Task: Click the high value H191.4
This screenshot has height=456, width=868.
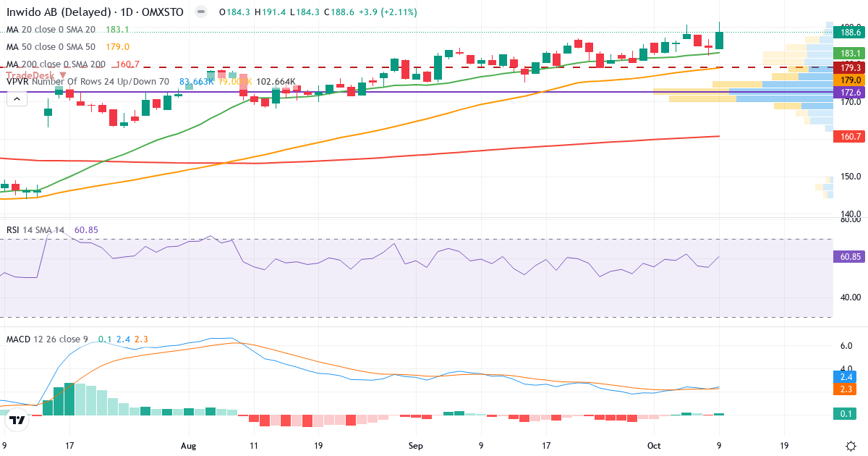Action: click(269, 12)
